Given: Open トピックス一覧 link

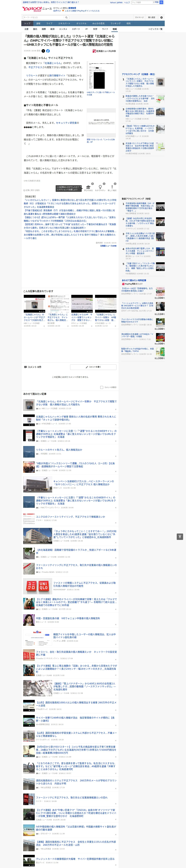Looking at the screenshot, I should [x=155, y=29].
